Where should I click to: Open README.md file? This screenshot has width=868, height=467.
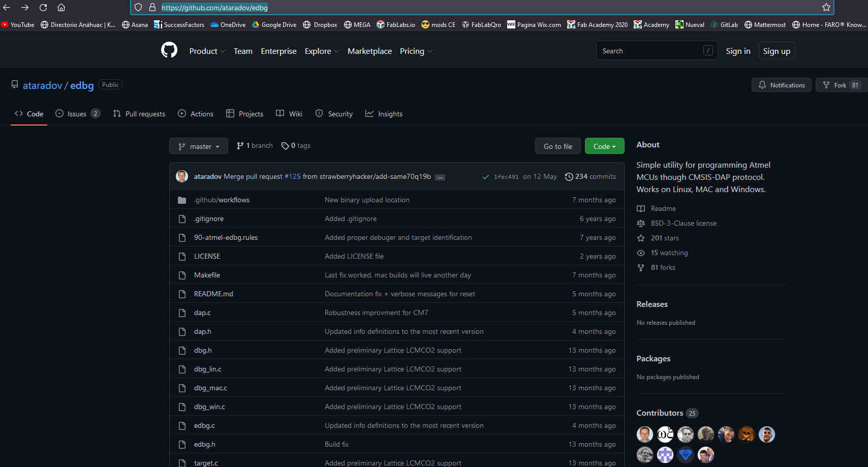213,294
